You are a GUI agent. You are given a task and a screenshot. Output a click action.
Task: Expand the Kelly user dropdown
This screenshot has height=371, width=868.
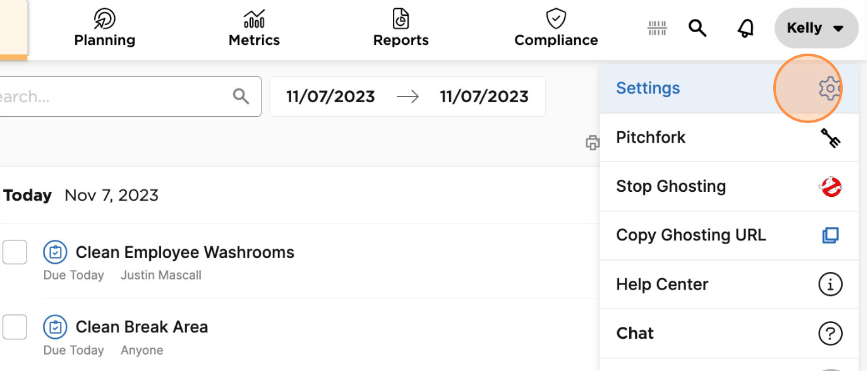coord(816,28)
